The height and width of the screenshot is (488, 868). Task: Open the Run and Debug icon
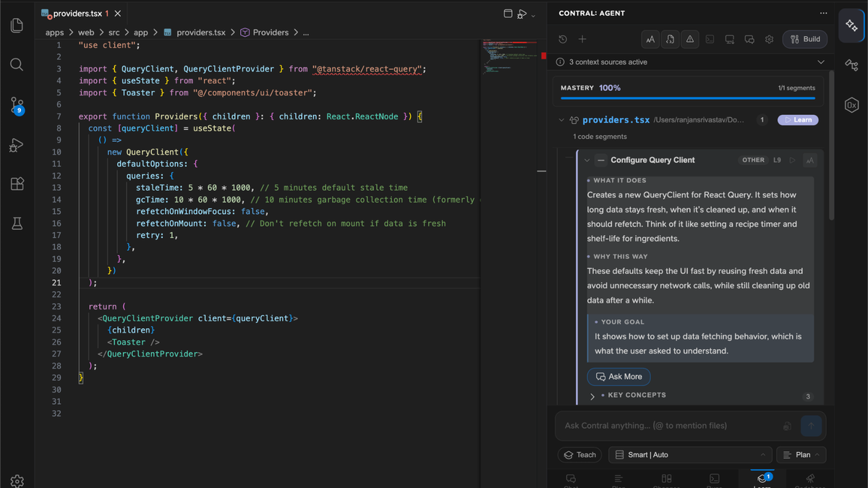[x=17, y=145]
